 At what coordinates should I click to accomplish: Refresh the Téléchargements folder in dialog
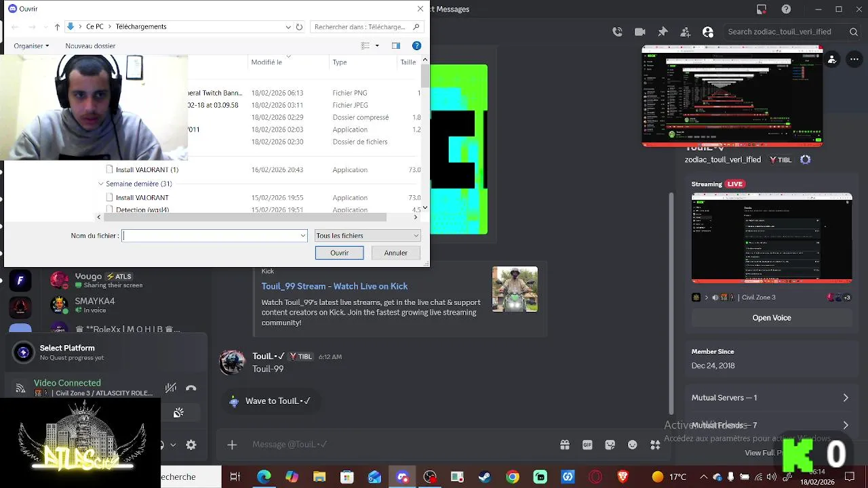[299, 27]
